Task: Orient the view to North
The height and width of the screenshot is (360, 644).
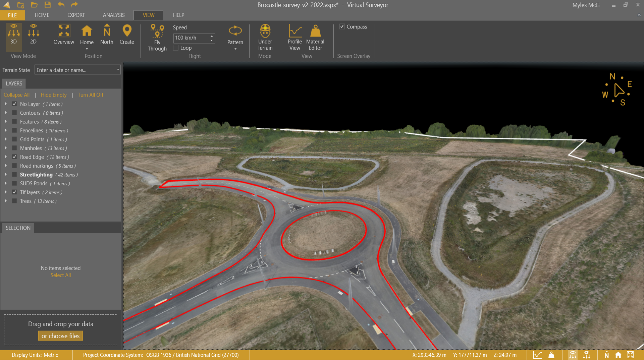Action: (x=107, y=34)
